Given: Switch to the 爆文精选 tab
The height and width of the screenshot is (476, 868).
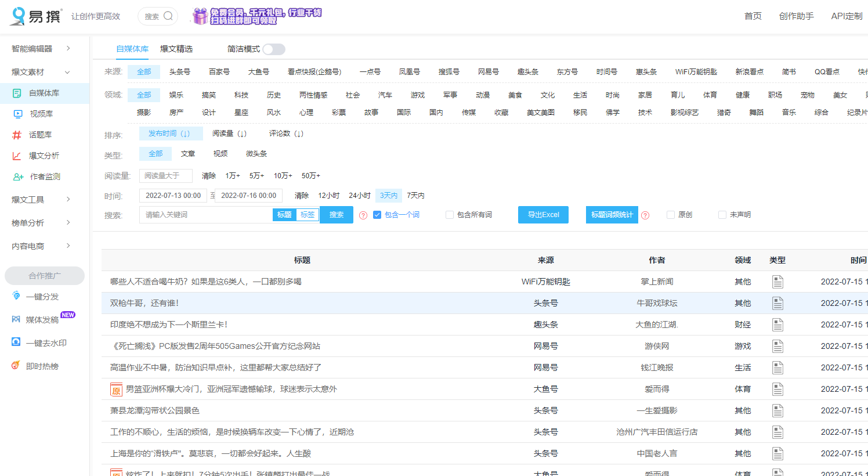Looking at the screenshot, I should pos(176,49).
